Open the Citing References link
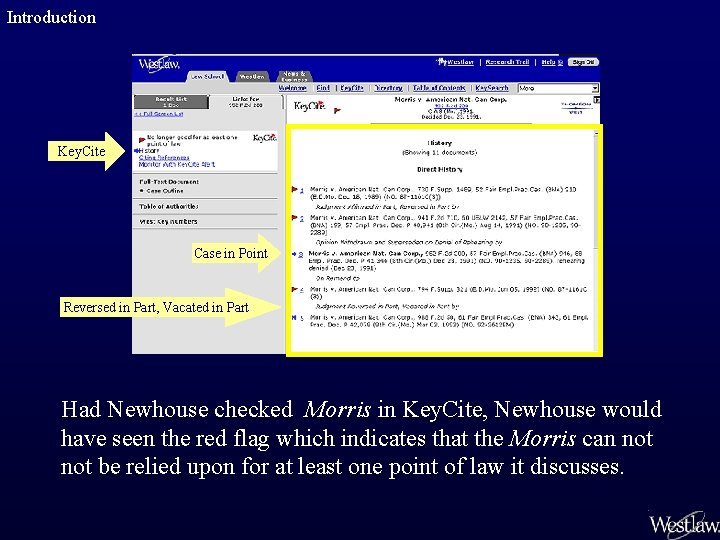 (x=164, y=158)
